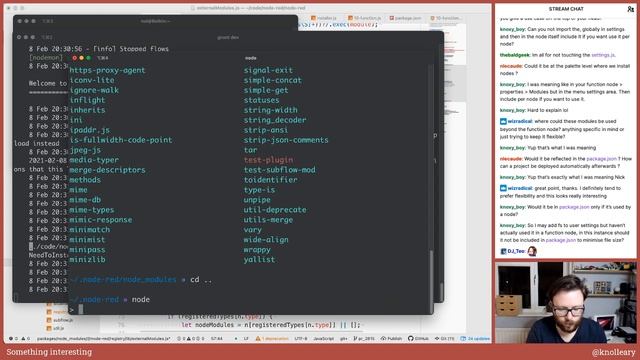This screenshot has width=640, height=360.
Task: Click the deprecation warning icon in status bar
Action: tap(258, 338)
